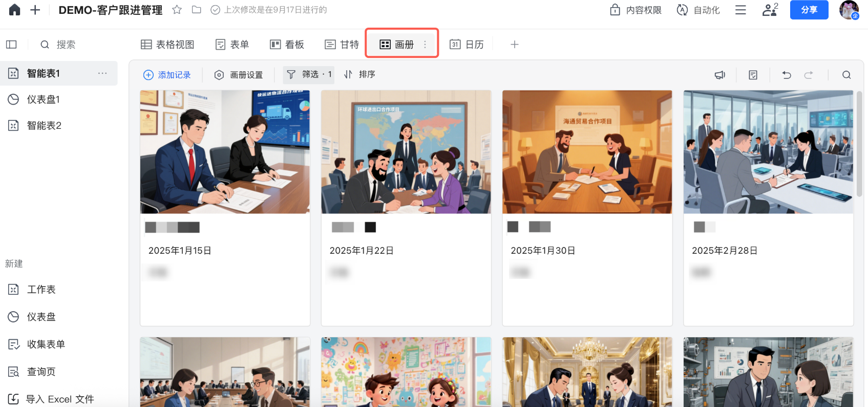Open 画册设置 gallery settings
This screenshot has width=868, height=407.
pos(238,75)
